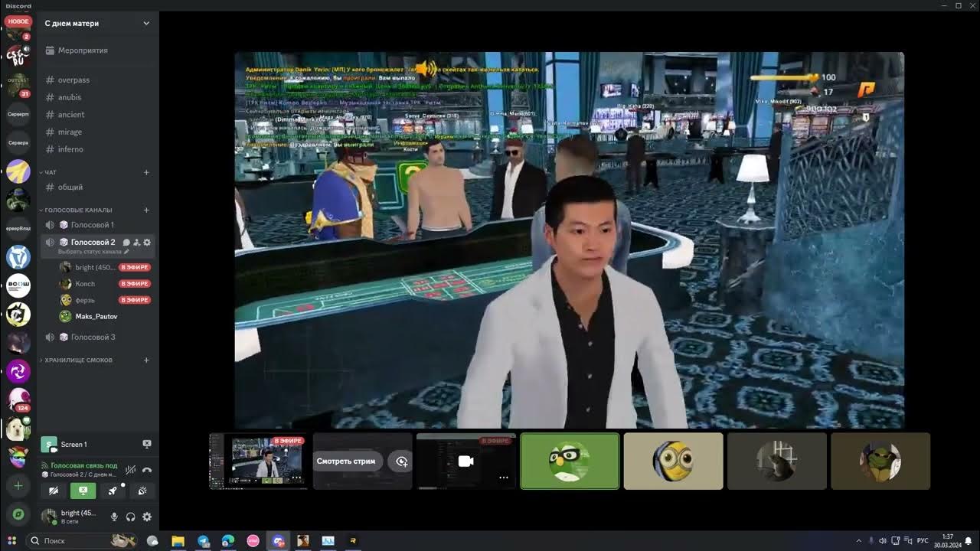980x551 pixels.
Task: Click invite icon for Голосовой 2
Action: [136, 243]
